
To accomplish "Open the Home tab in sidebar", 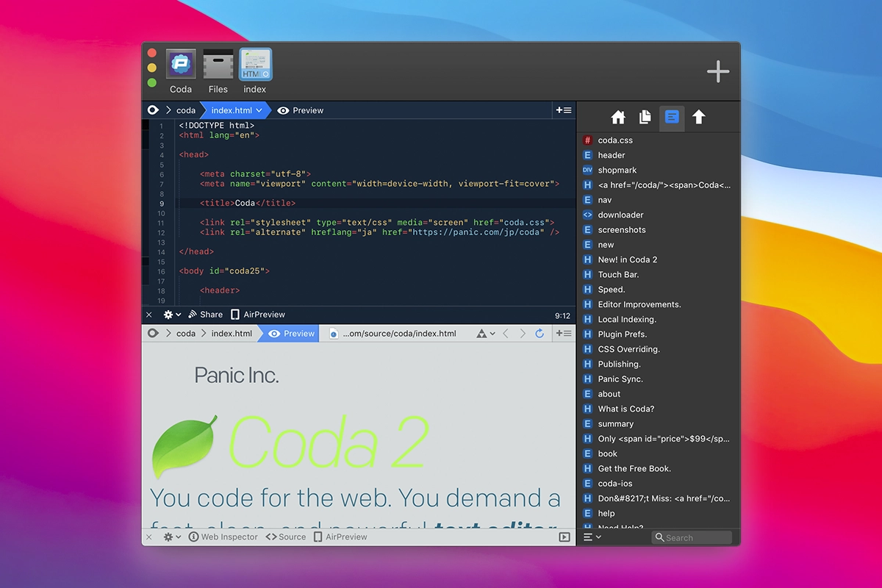I will tap(618, 118).
